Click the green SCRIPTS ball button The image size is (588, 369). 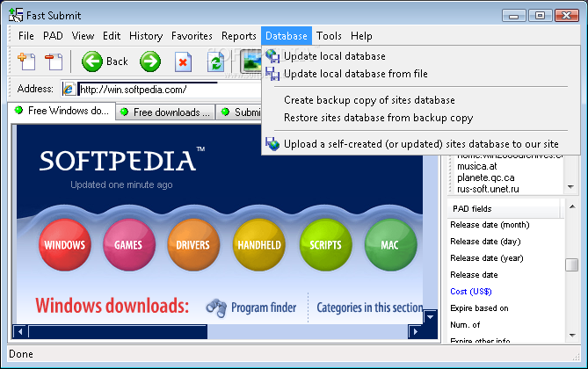coord(325,245)
